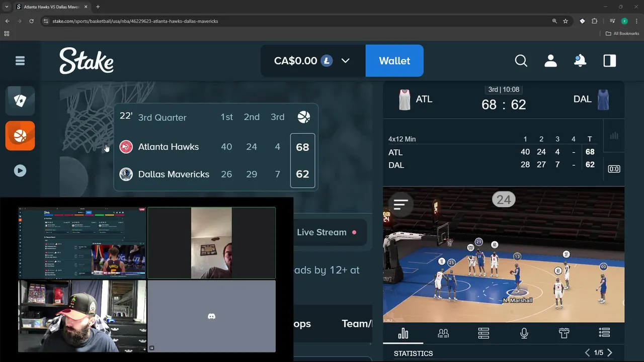
Task: Select the timeline list tab
Action: 604,333
